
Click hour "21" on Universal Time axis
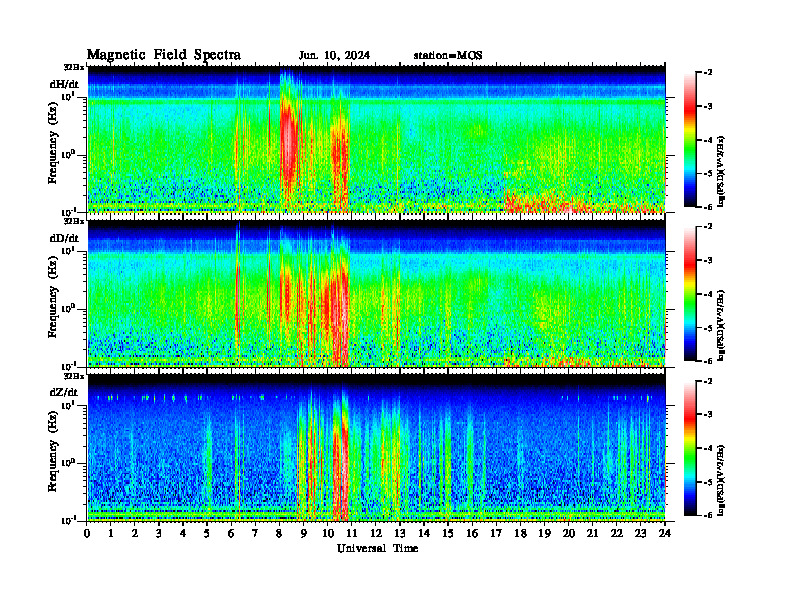(x=592, y=534)
